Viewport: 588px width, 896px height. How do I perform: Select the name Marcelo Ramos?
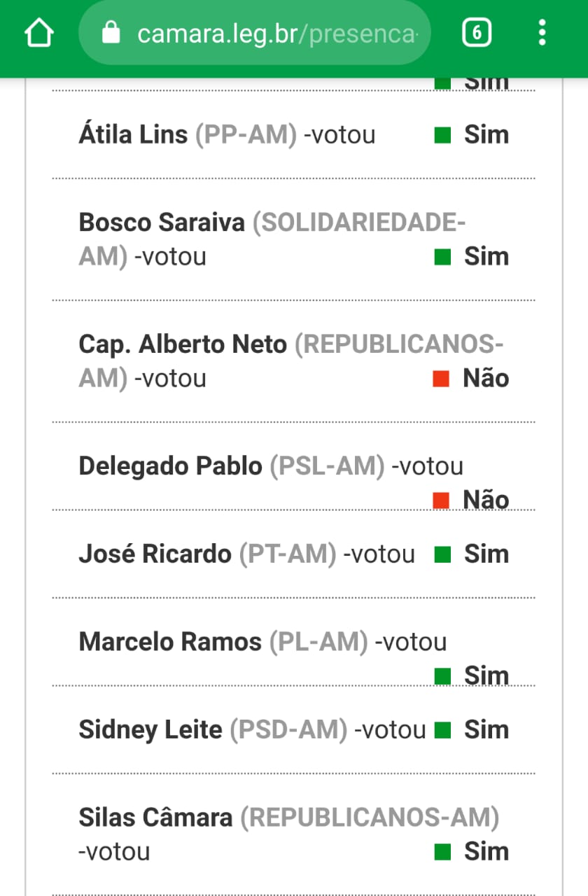click(x=170, y=642)
